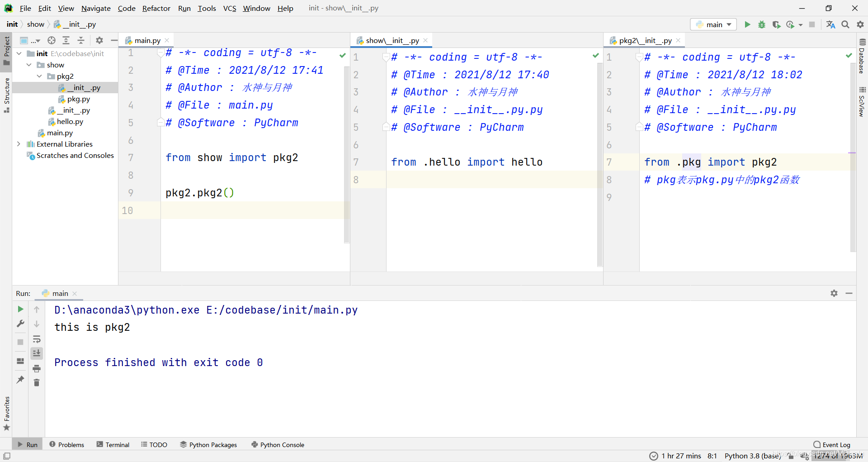This screenshot has width=868, height=462.
Task: Toggle scroll to end in the Run console
Action: click(37, 353)
